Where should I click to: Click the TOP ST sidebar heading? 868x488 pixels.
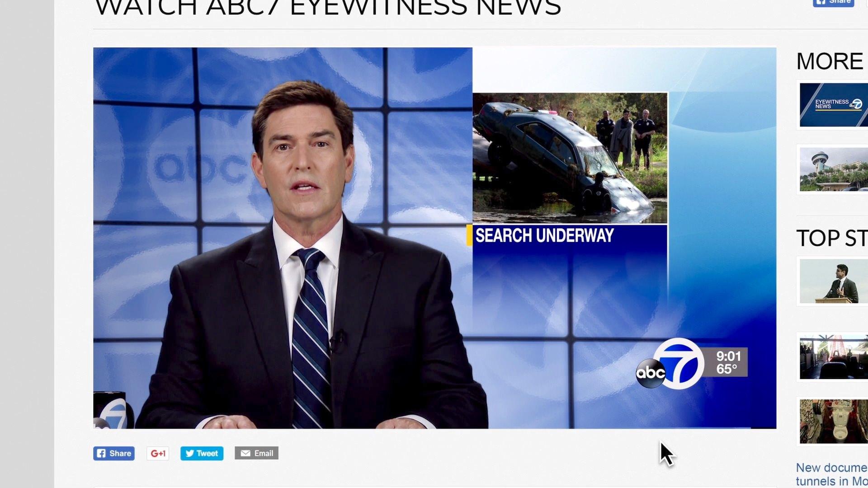(831, 238)
